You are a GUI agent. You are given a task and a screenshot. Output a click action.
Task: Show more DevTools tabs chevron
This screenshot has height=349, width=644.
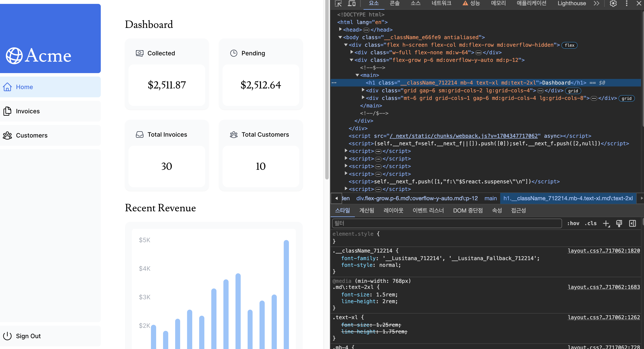pyautogui.click(x=596, y=3)
